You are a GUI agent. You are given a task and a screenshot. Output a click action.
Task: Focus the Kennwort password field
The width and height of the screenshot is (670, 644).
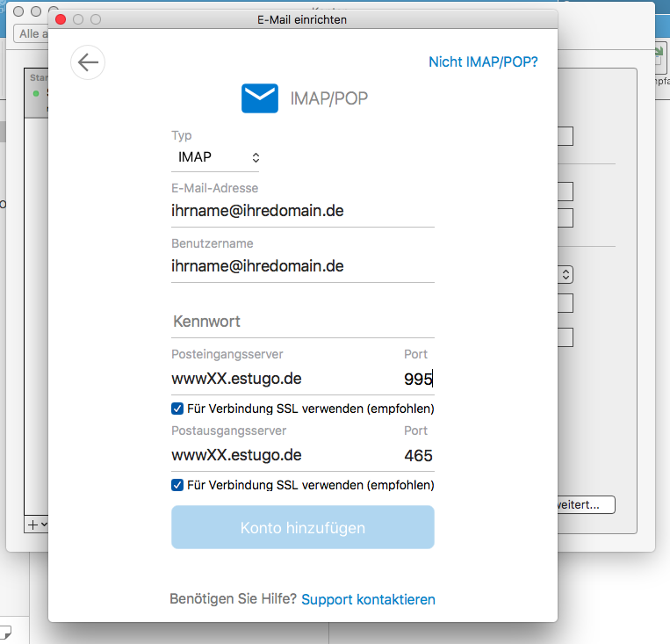coord(303,322)
